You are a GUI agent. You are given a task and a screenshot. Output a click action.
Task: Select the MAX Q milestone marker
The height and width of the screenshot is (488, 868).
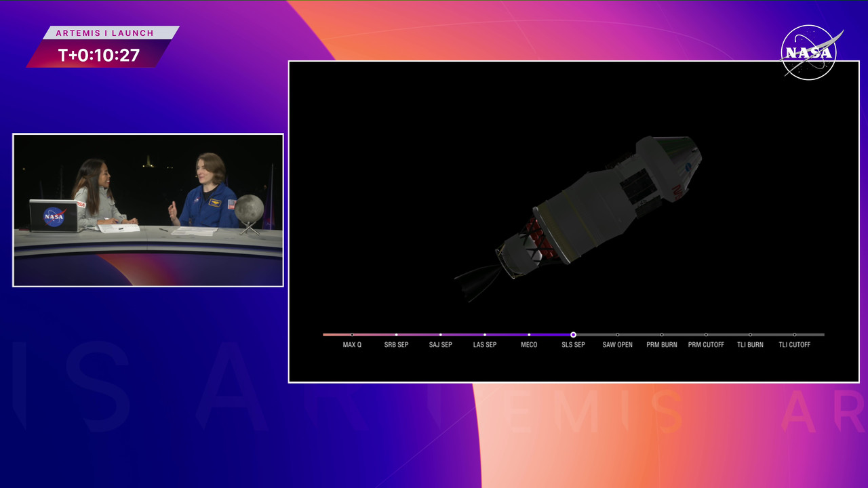[352, 334]
